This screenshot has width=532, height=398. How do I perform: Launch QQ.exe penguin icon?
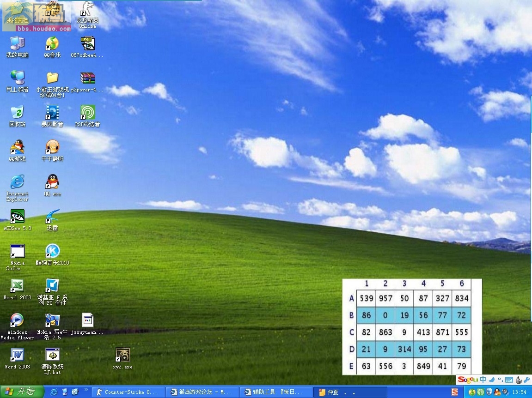point(52,186)
